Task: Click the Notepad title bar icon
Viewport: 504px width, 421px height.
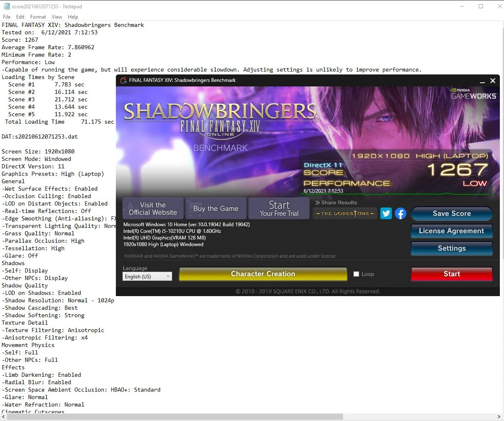Action: tap(7, 6)
